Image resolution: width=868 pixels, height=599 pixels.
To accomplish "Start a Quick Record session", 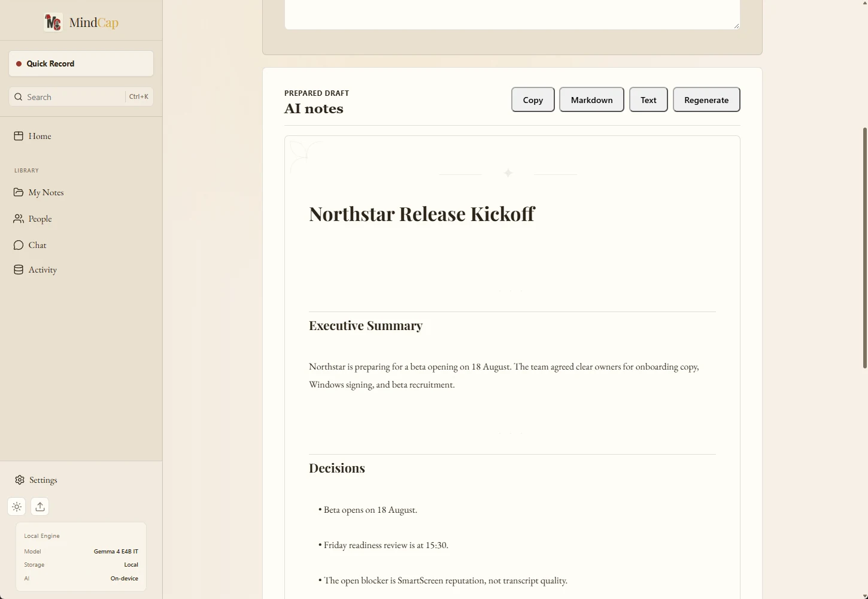I will click(81, 63).
